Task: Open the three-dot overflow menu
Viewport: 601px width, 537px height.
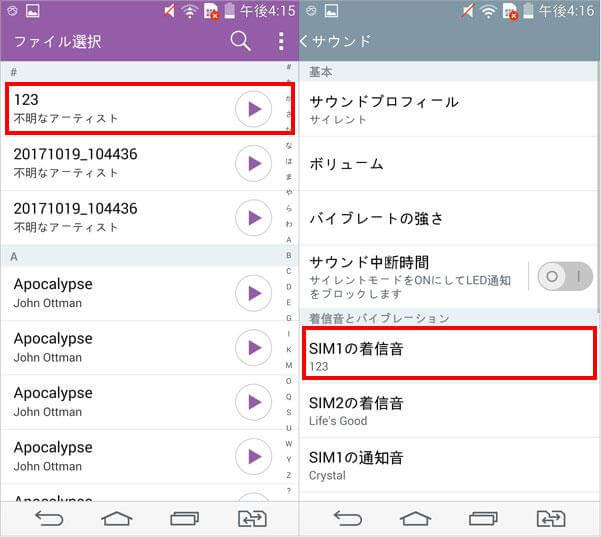Action: pos(281,41)
